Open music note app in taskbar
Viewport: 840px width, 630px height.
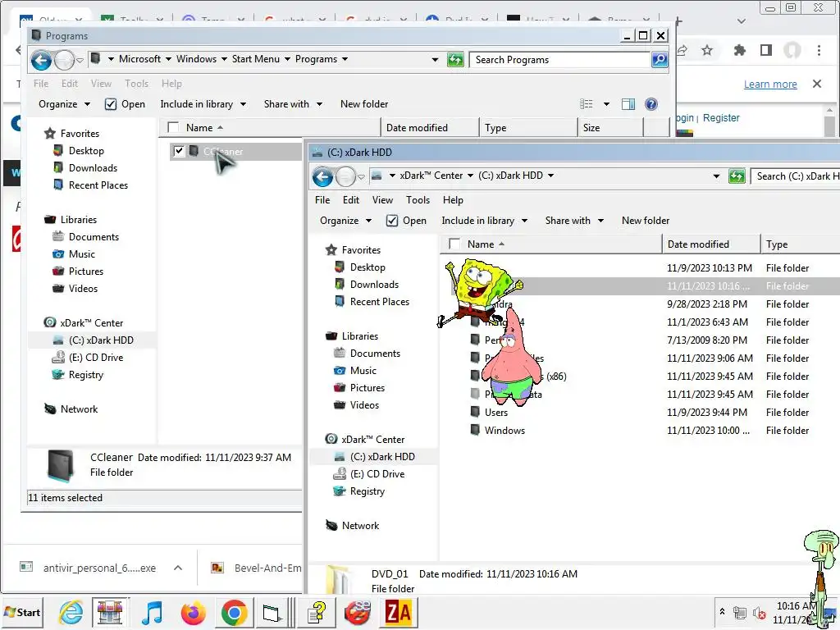click(152, 612)
